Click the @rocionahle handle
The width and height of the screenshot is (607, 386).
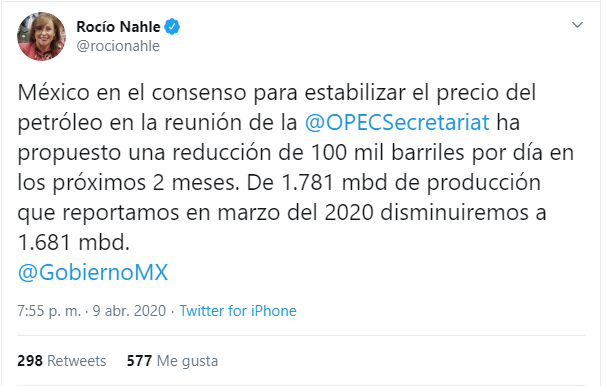coord(118,46)
